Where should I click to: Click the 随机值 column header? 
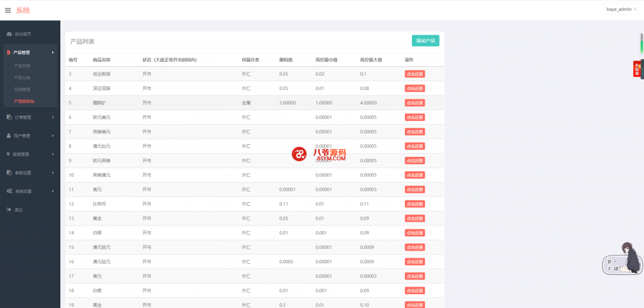(286, 60)
